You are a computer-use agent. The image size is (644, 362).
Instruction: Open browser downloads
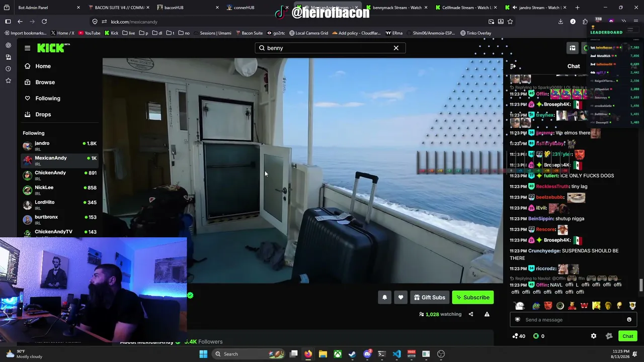(x=560, y=22)
